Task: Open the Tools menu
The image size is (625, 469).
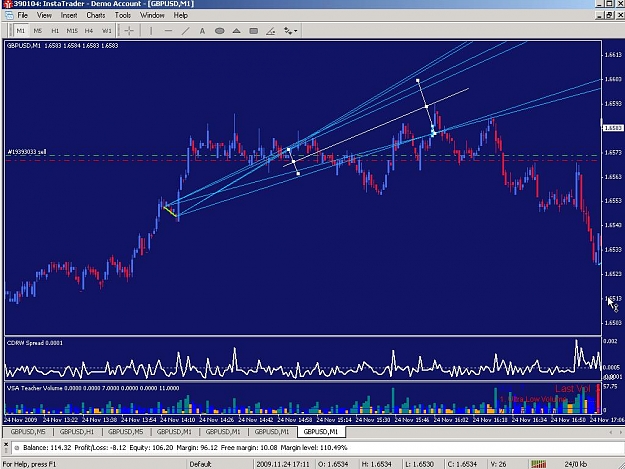Action: [x=123, y=15]
